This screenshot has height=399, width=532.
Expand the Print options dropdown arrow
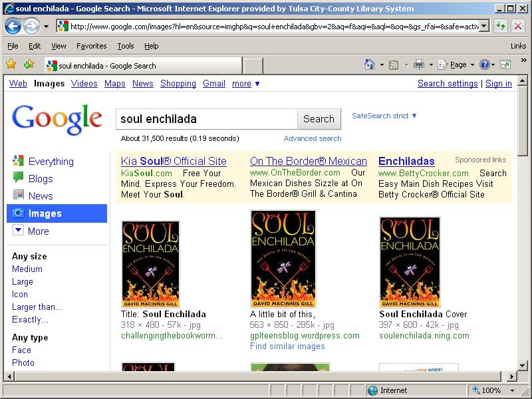[431, 65]
